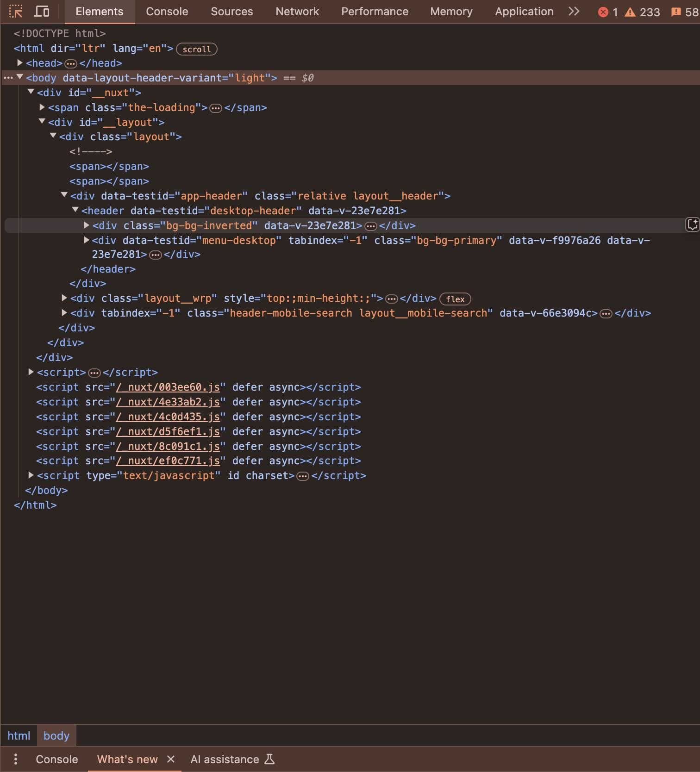Open the 58 issues indicator
Viewport: 700px width, 772px height.
(685, 12)
